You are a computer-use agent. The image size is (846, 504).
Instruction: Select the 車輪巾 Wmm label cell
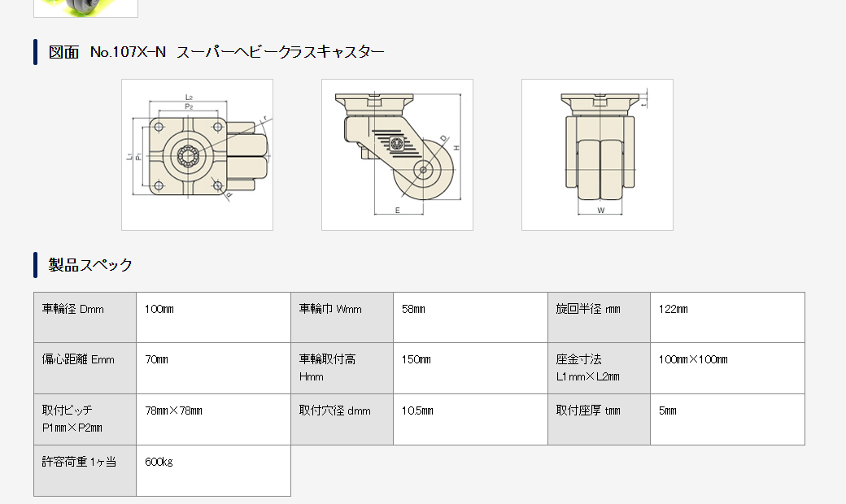pos(342,317)
